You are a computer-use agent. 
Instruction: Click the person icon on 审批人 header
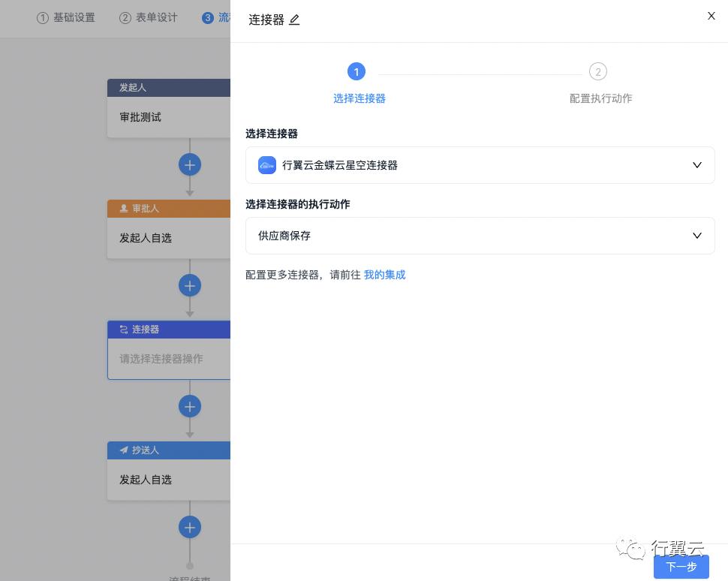click(x=124, y=209)
